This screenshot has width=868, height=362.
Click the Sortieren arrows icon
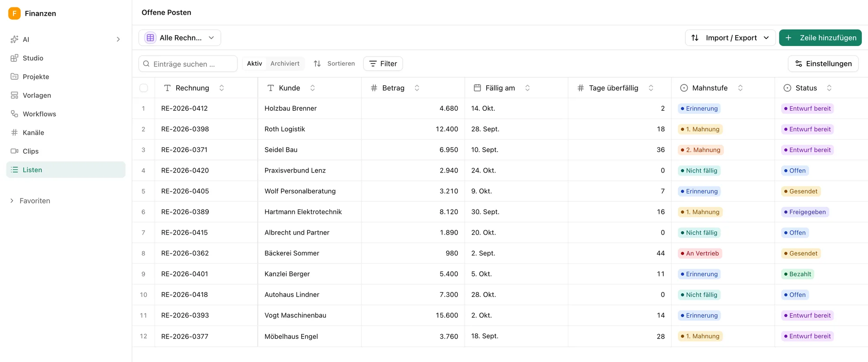317,64
